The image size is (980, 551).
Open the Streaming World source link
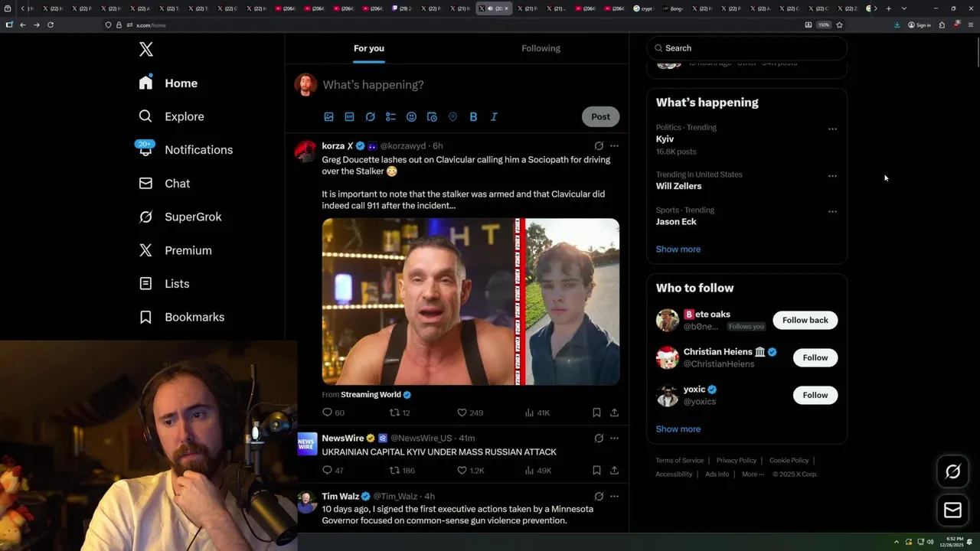pos(376,395)
